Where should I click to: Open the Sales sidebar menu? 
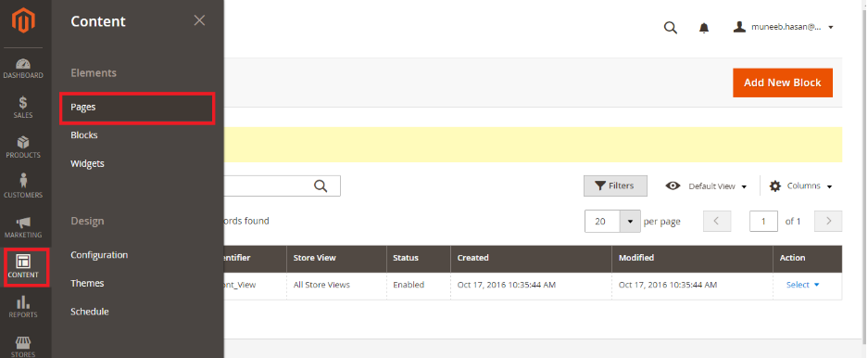click(x=23, y=108)
